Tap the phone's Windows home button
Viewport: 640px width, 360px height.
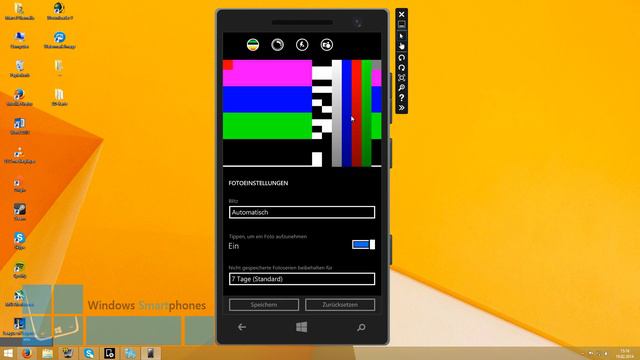tap(302, 327)
